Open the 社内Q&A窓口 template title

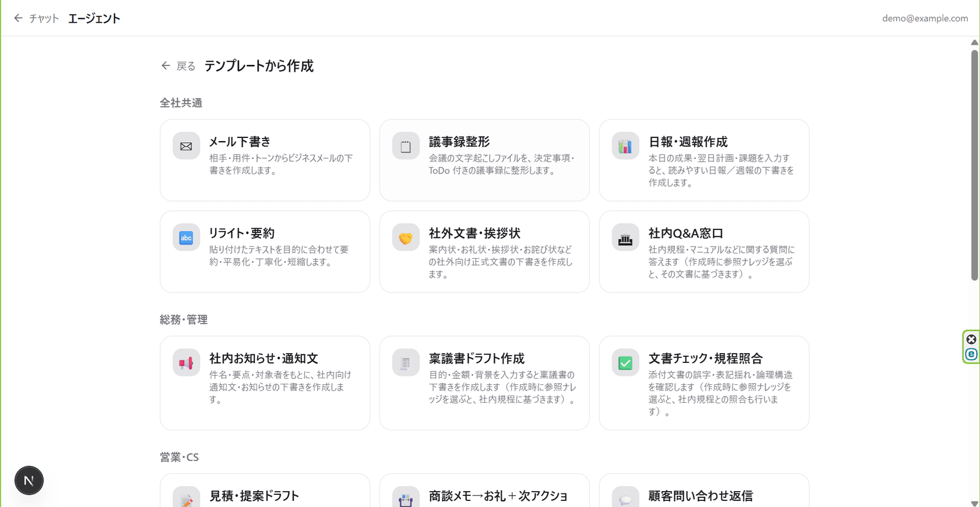coord(686,233)
